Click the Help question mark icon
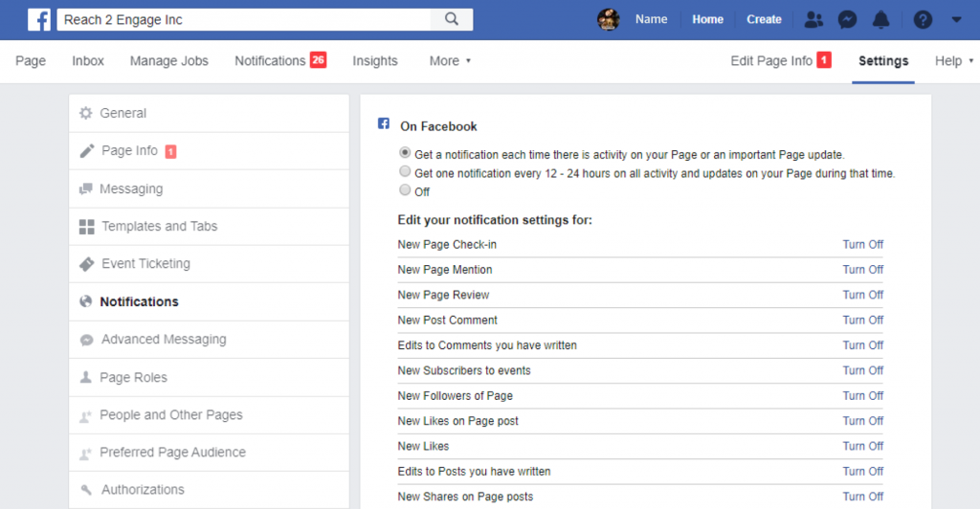Viewport: 980px width, 509px height. (923, 19)
